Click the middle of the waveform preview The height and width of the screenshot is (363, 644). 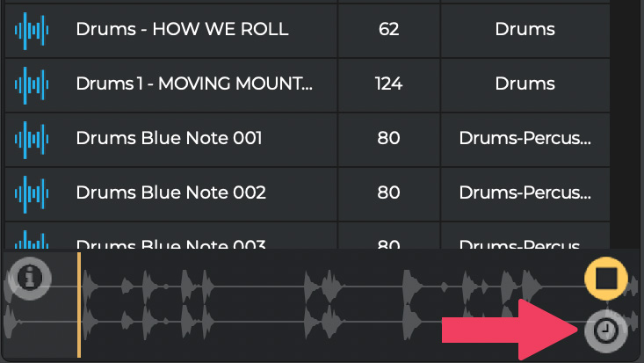[x=325, y=305]
